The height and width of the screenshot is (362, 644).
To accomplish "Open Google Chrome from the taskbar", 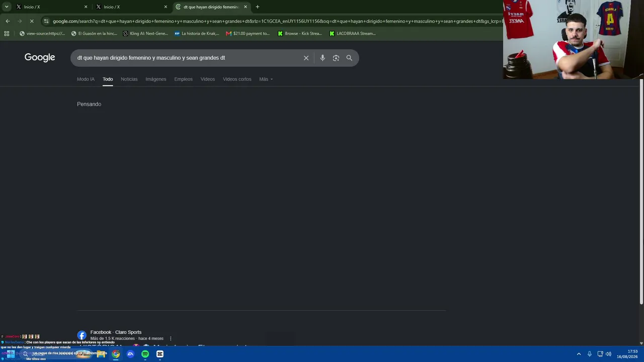I will point(116,354).
